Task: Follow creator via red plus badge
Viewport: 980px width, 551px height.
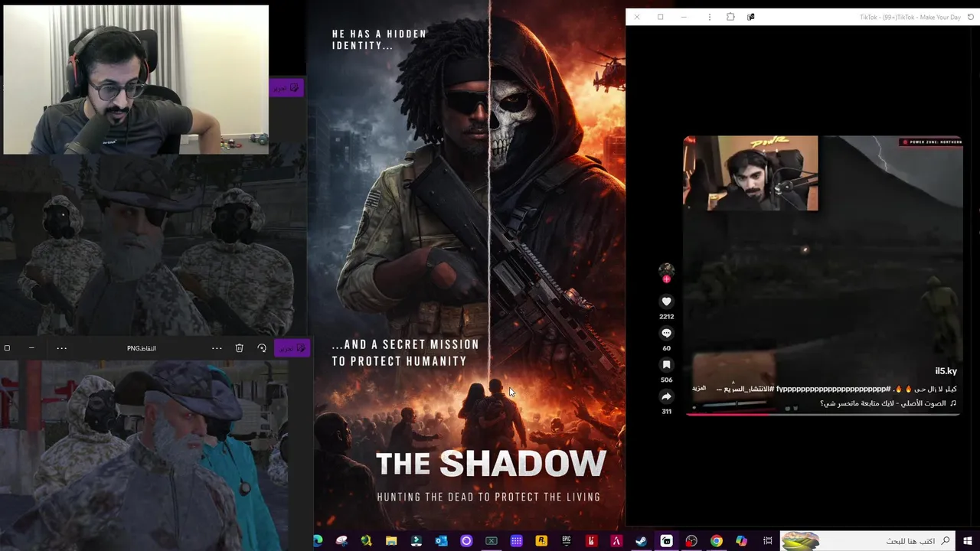Action: (666, 279)
